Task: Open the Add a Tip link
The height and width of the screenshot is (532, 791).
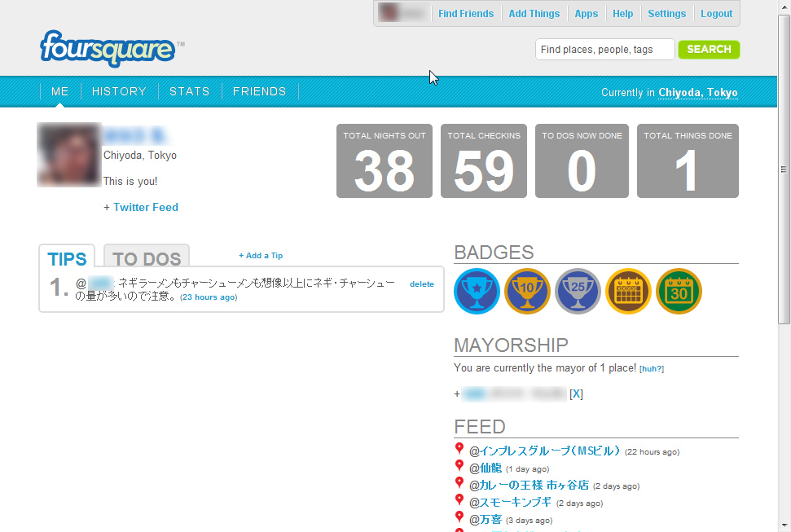Action: click(261, 255)
